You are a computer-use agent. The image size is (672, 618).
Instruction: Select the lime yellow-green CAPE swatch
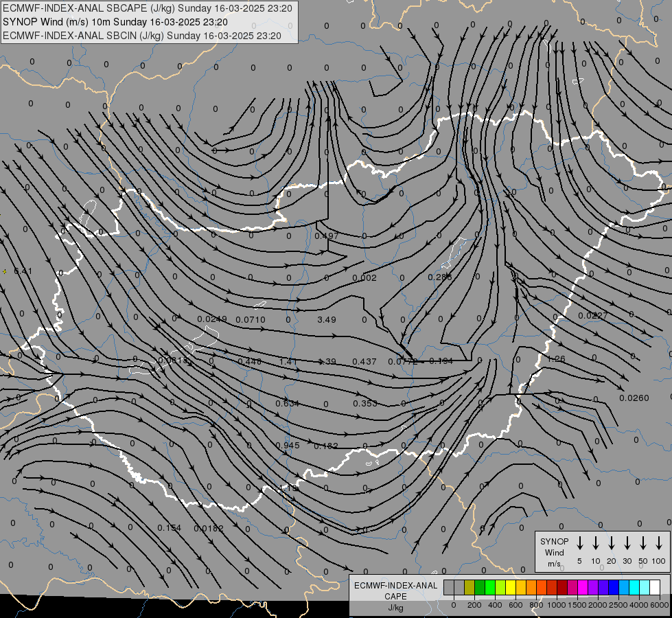pyautogui.click(x=500, y=587)
